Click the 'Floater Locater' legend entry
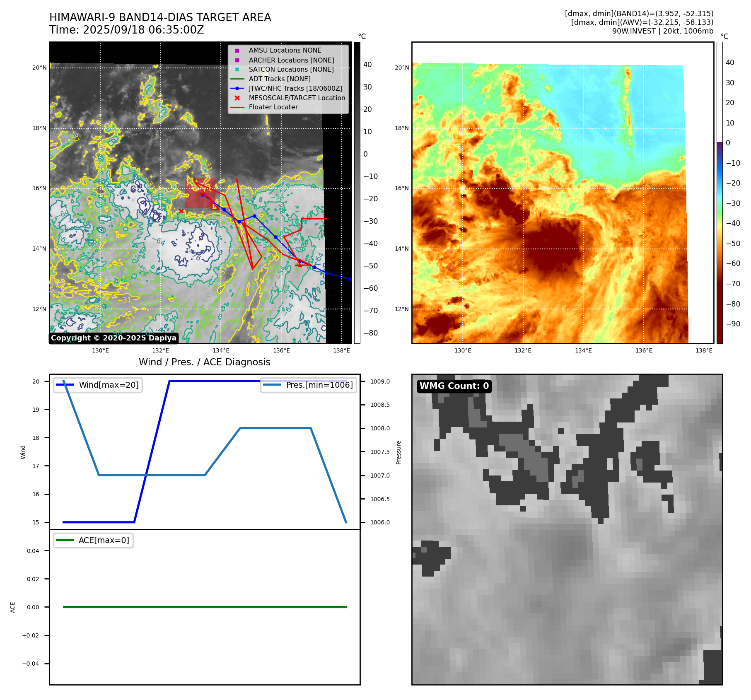 tap(264, 107)
